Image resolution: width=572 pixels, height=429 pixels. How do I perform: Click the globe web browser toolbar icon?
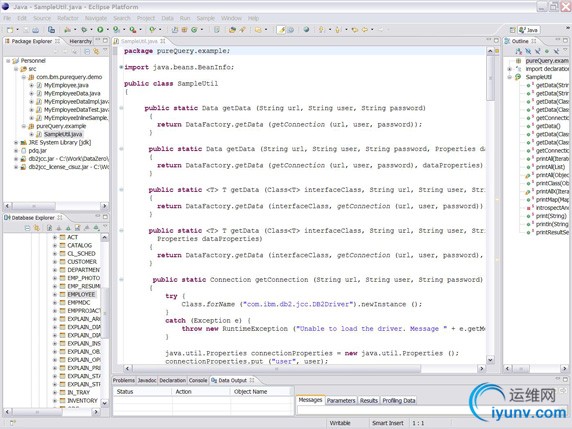(x=306, y=30)
